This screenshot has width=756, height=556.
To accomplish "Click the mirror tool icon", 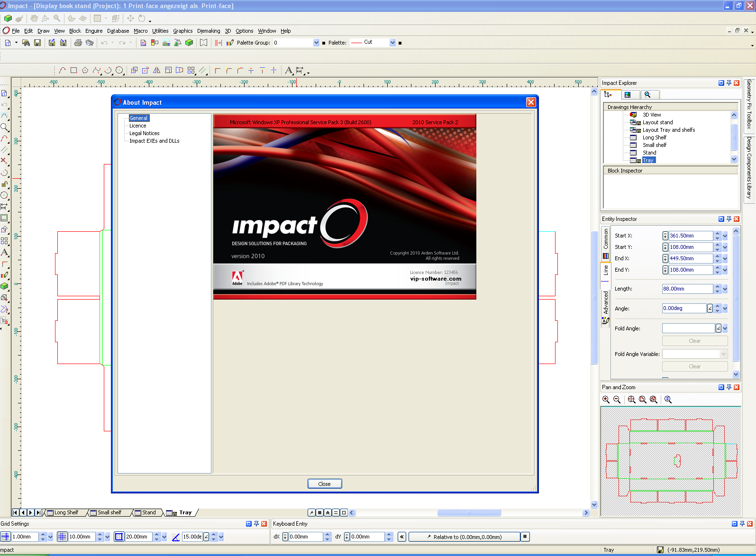I will click(157, 70).
